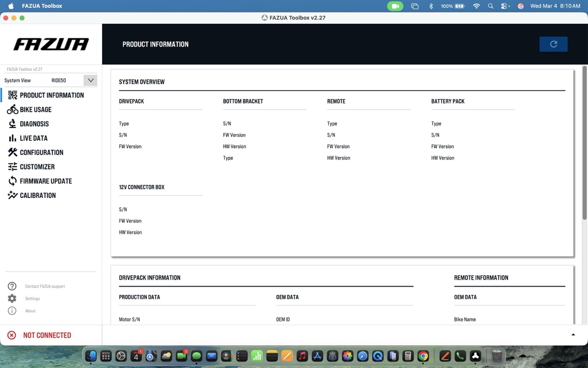Select the Diagnosis microscope icon

click(12, 124)
